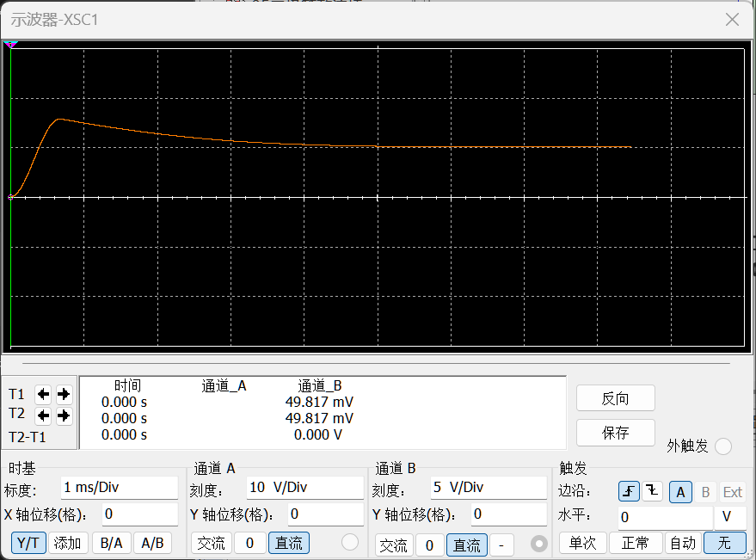Select channel B radio indicator

538,544
